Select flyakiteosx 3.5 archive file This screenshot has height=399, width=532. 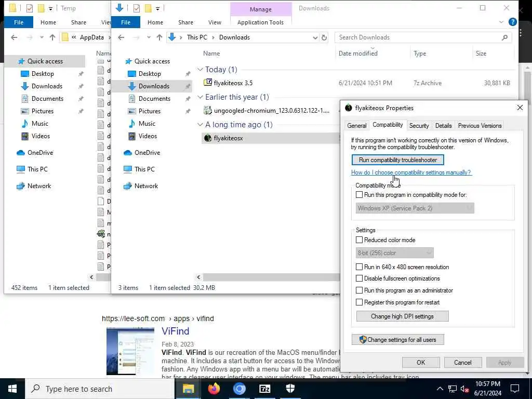(233, 83)
